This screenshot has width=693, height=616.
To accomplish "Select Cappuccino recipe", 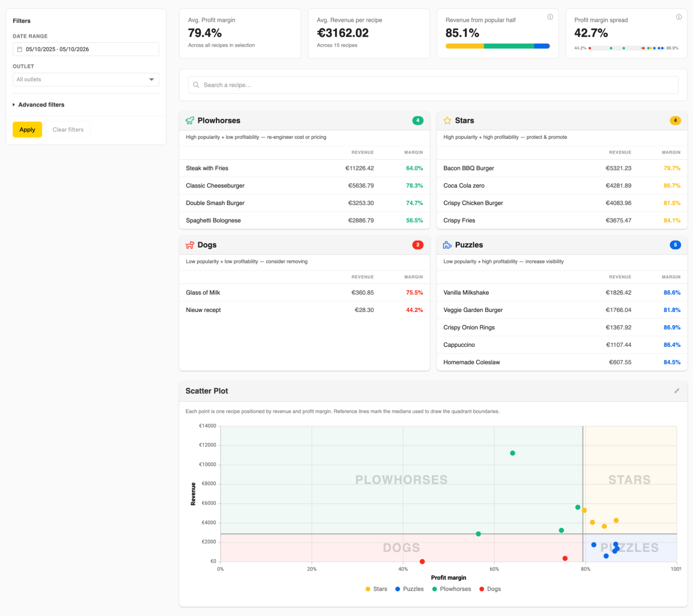I will [x=562, y=345].
